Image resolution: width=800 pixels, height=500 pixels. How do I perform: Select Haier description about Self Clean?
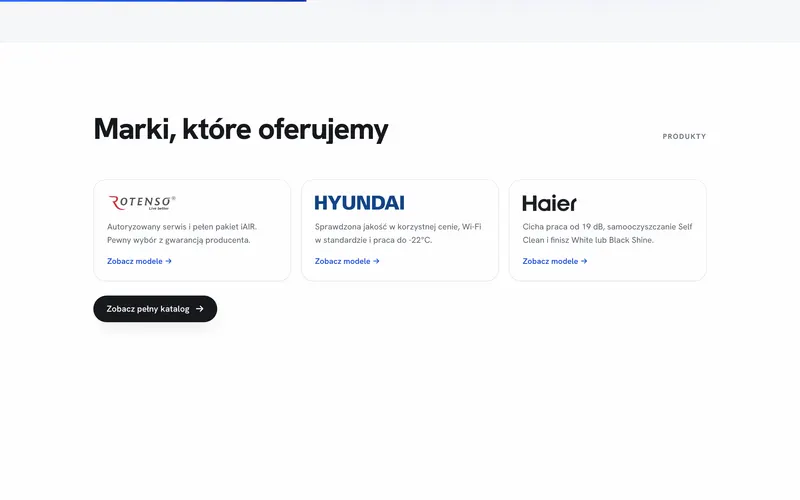tap(607, 233)
